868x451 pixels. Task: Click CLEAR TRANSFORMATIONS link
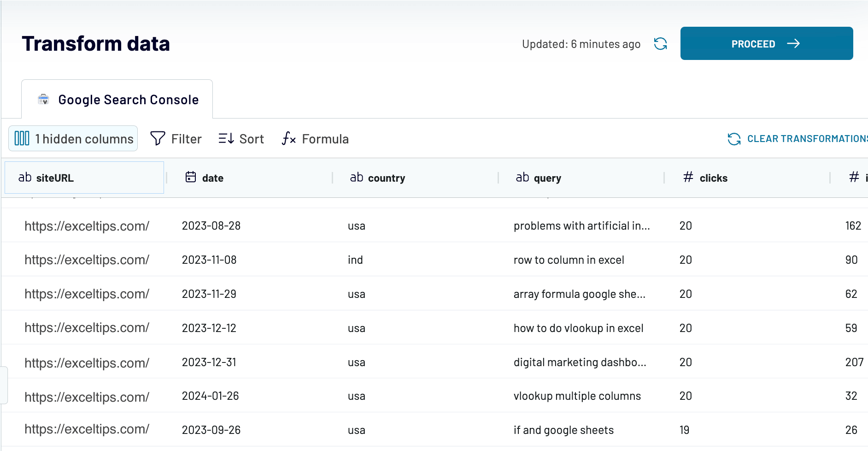coord(807,139)
